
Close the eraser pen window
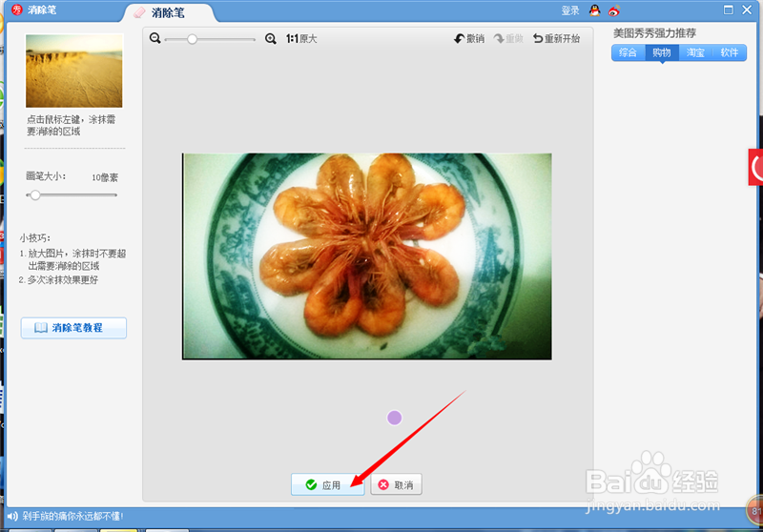point(747,10)
